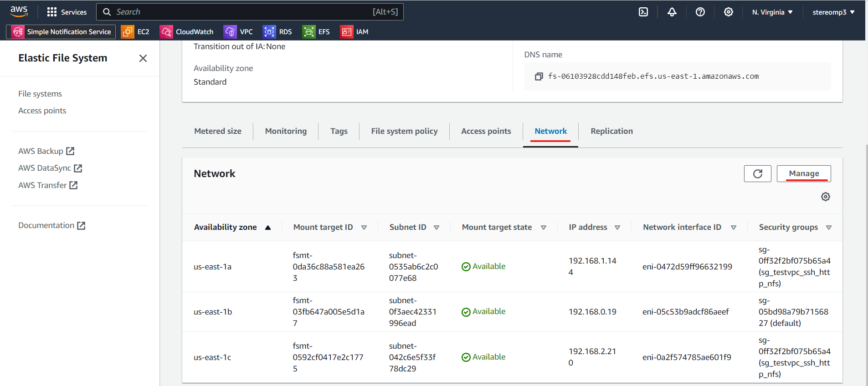Click the Available status for us-east-1b row
Viewport: 868px width, 386px height.
483,312
